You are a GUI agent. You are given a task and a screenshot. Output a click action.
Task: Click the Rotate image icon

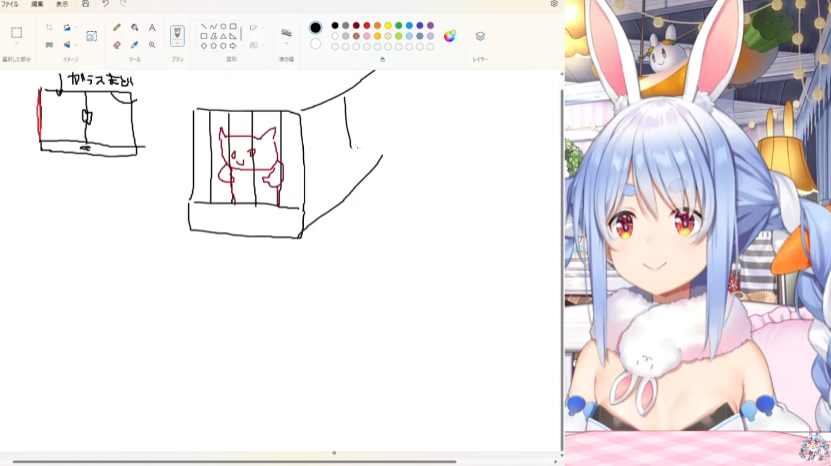pyautogui.click(x=67, y=28)
